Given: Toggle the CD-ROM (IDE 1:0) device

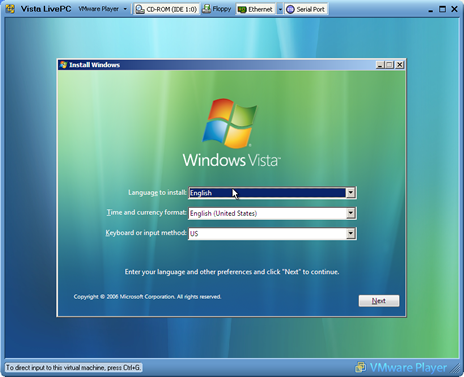Looking at the screenshot, I should click(166, 9).
